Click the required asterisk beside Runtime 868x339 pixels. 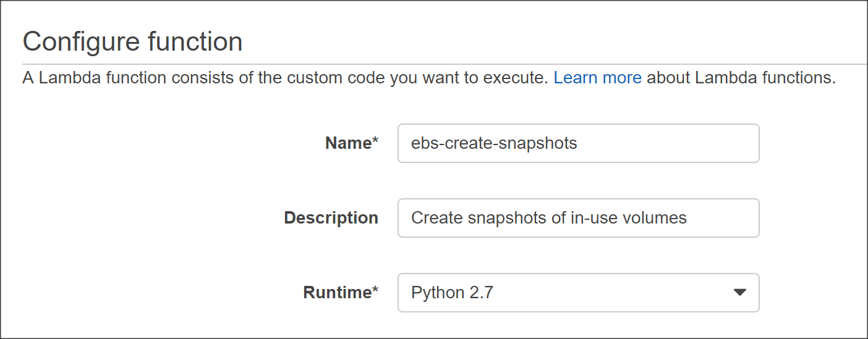[x=375, y=290]
